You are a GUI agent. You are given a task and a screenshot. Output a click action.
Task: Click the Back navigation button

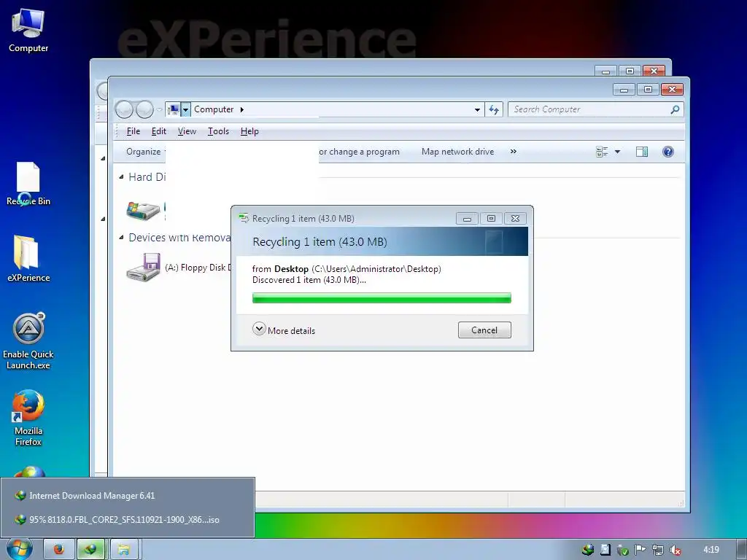[124, 109]
